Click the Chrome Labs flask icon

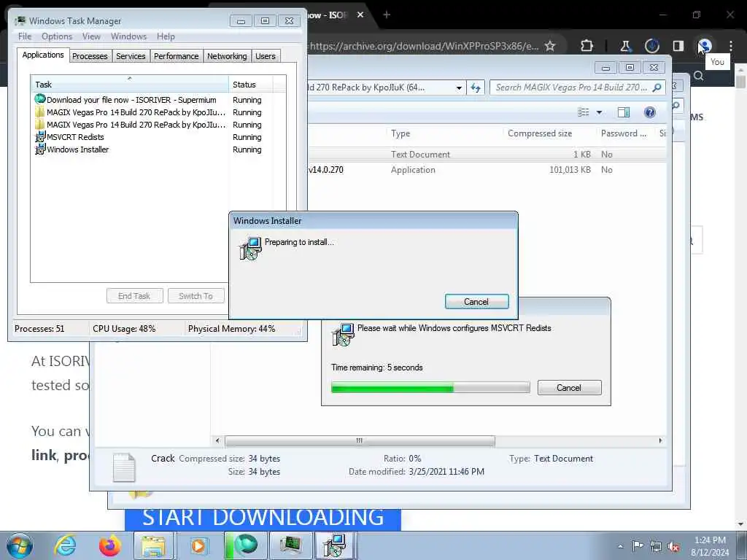click(x=625, y=46)
